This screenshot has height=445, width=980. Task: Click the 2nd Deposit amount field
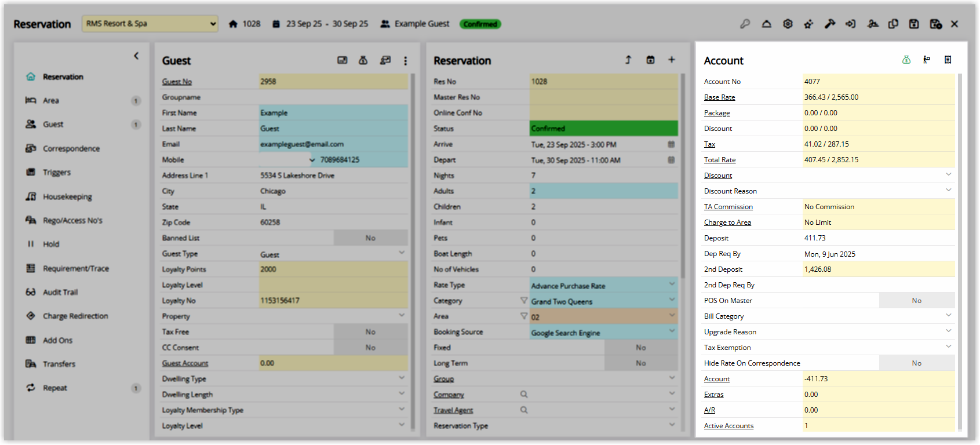click(x=879, y=269)
